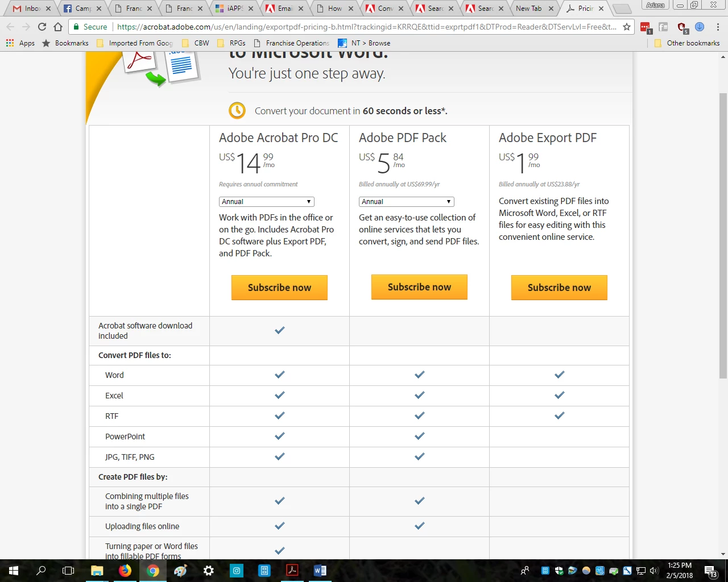Click the red LastPass-style extension icon
Screen dimensions: 728x582
point(646,27)
